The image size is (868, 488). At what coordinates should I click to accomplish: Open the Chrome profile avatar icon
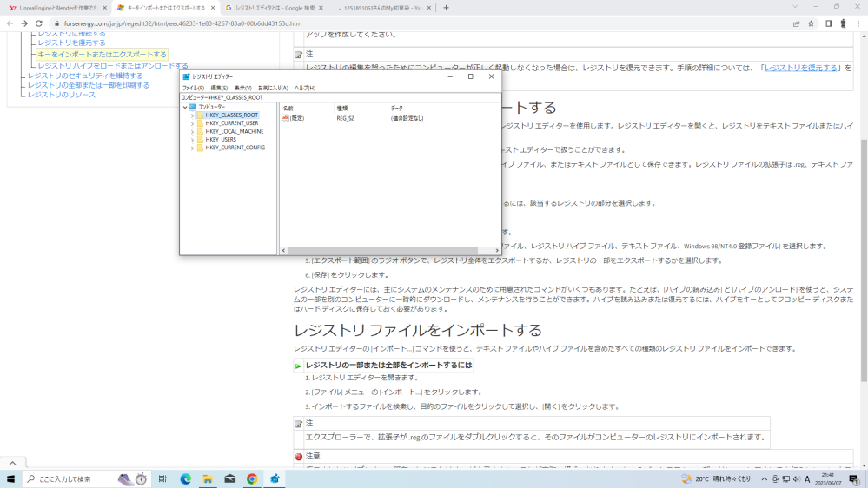[x=843, y=23]
